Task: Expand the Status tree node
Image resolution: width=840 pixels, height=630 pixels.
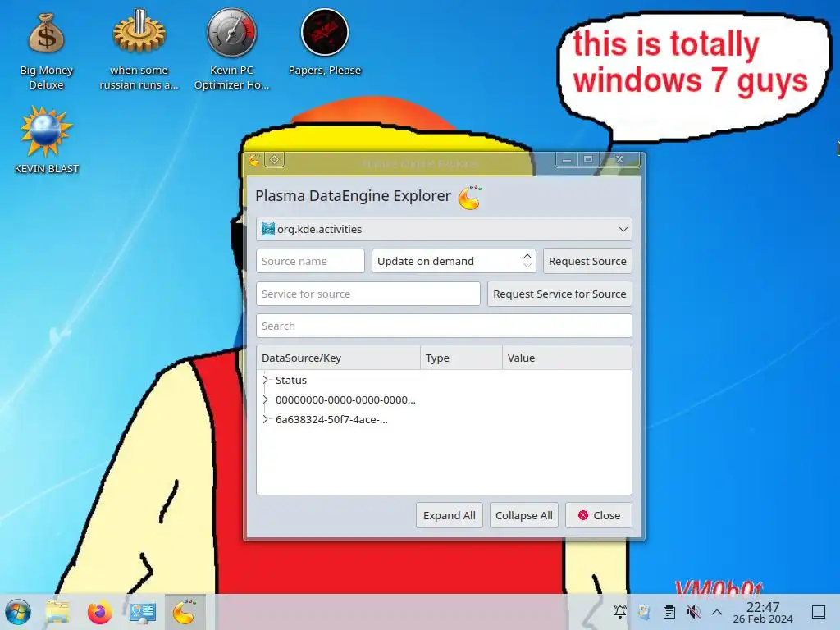Action: click(265, 380)
